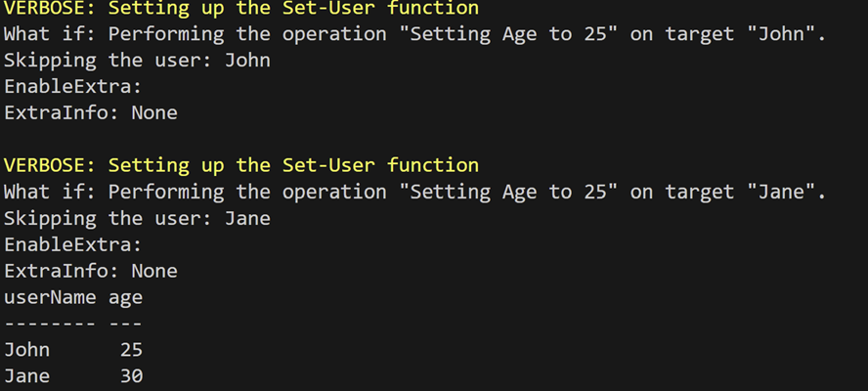Click the first "EnableExtra:" line
The image size is (868, 391).
coord(73,87)
